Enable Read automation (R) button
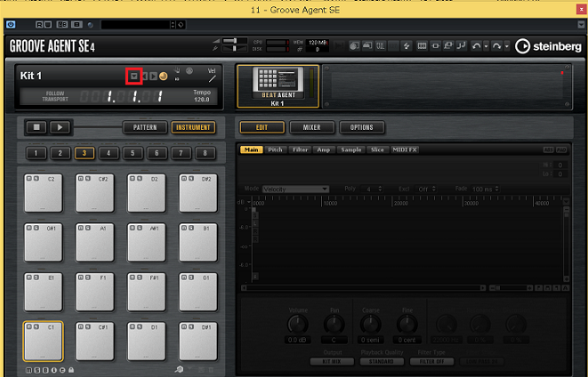This screenshot has height=377, width=588. coord(39,25)
